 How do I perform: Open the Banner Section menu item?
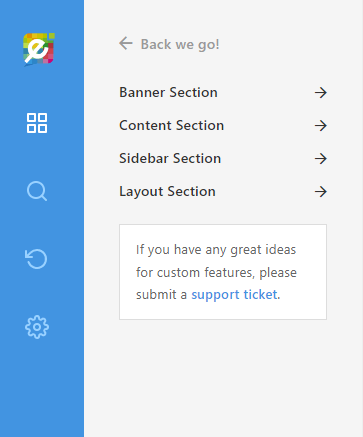click(x=223, y=92)
